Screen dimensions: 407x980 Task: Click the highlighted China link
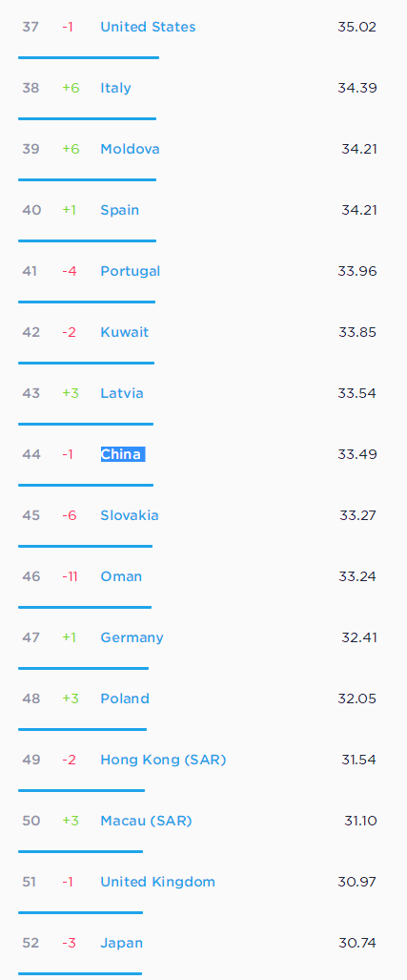click(121, 454)
